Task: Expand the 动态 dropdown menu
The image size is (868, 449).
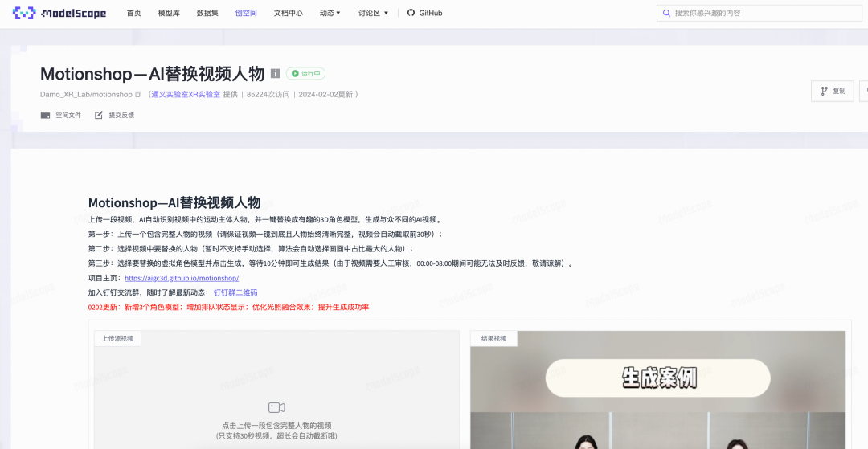Action: 330,13
